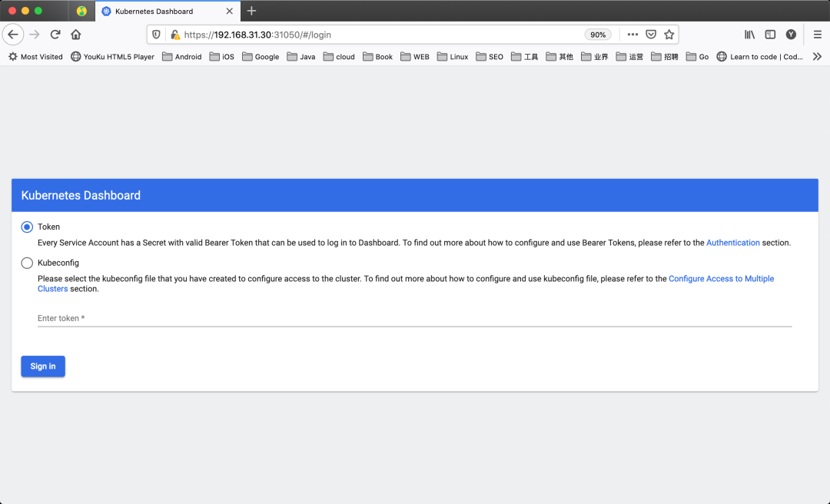830x504 pixels.
Task: Click the Kubernetes Dashboard header title
Action: (81, 195)
